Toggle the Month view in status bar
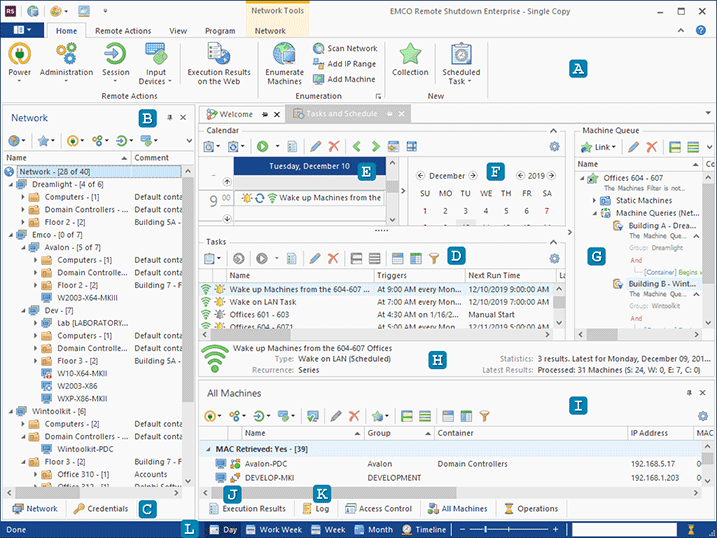The image size is (717, 538). coord(372,529)
